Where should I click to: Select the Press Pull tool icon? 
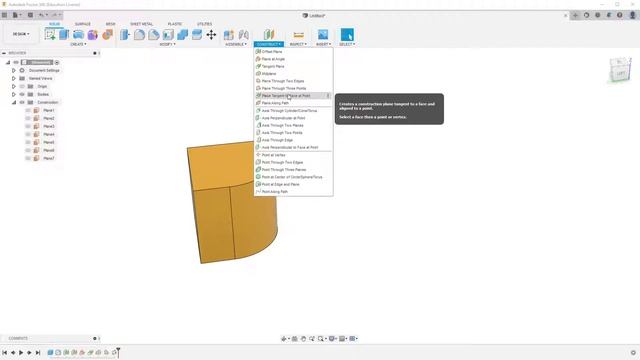tap(125, 35)
